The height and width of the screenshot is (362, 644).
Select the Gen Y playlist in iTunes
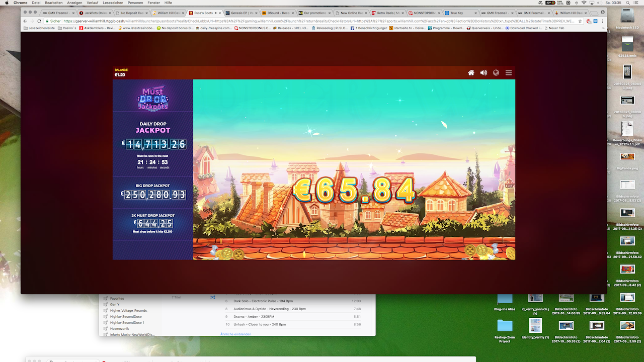[x=115, y=304]
